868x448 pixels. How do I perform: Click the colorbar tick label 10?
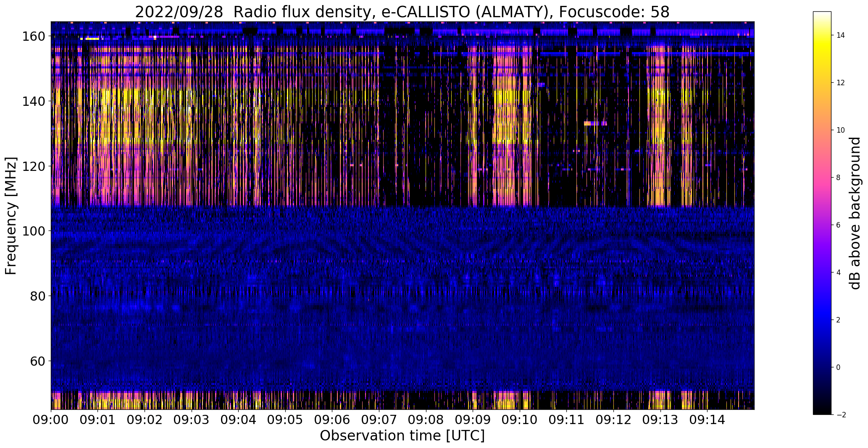pyautogui.click(x=841, y=130)
